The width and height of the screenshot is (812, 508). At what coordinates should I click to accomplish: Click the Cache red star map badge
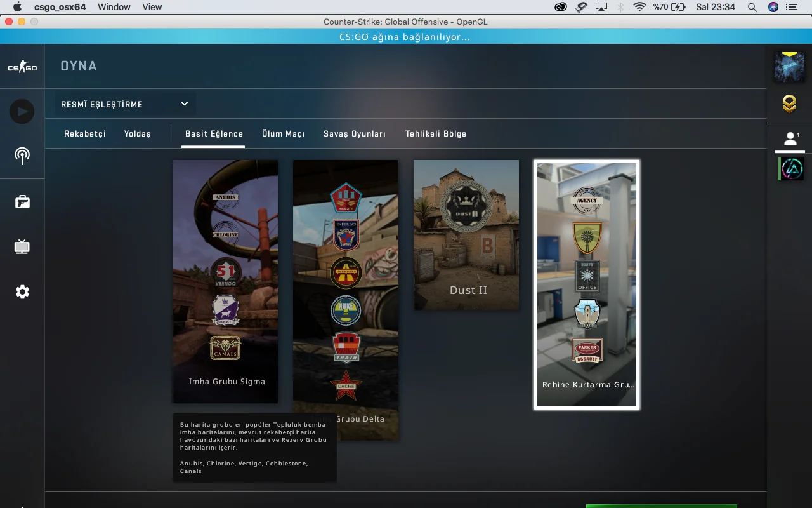tap(346, 385)
